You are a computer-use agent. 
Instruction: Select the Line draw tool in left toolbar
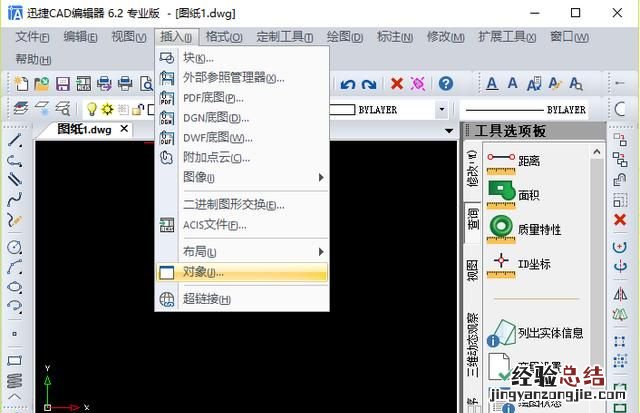point(15,140)
